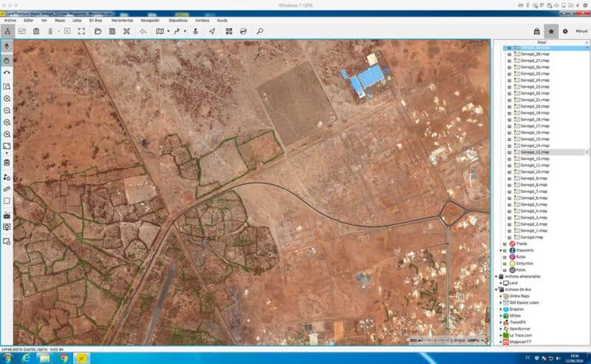Expand the Dropbox node
This screenshot has width=591, height=364.
(501, 309)
